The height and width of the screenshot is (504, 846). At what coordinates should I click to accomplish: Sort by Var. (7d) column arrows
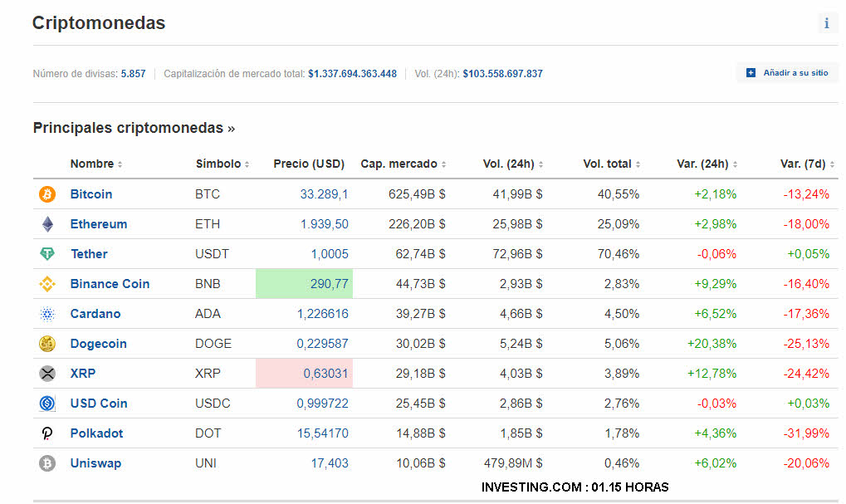pyautogui.click(x=832, y=164)
